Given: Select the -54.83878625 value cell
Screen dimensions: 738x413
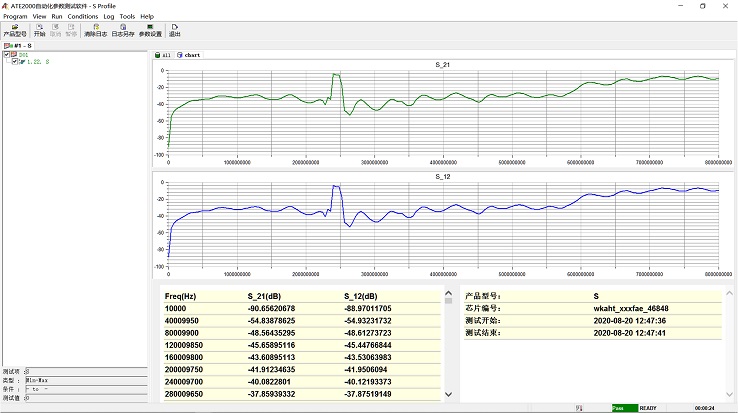Looking at the screenshot, I should [271, 321].
